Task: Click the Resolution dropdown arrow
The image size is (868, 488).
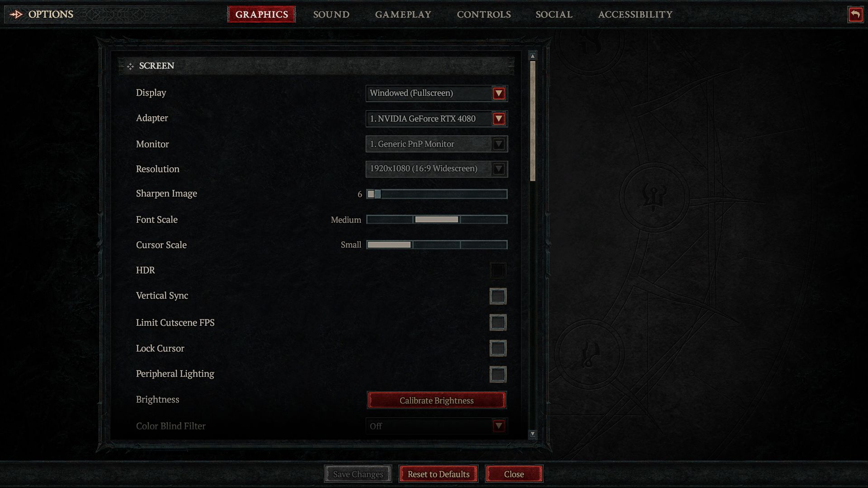Action: coord(500,169)
